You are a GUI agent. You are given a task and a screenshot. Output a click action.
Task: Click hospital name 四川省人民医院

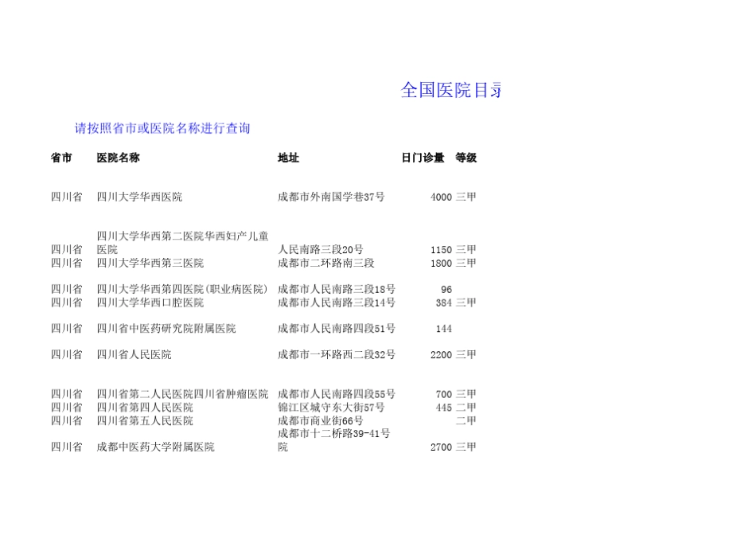(134, 354)
